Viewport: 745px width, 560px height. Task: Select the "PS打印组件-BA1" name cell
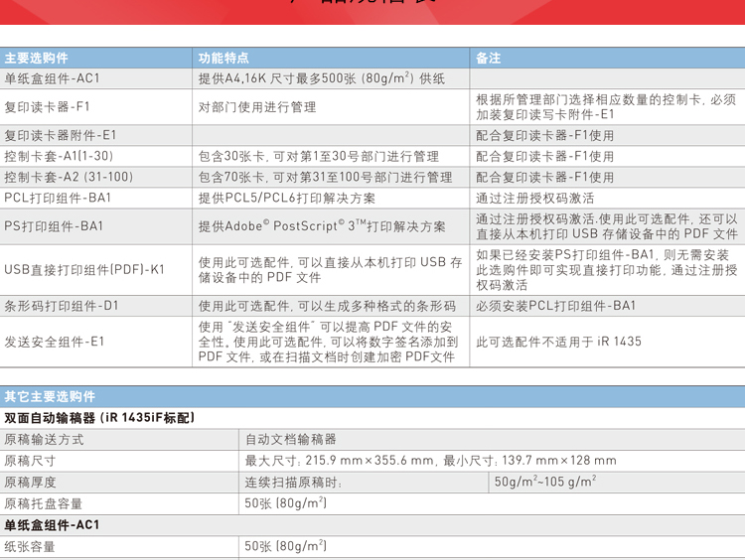[x=54, y=226]
